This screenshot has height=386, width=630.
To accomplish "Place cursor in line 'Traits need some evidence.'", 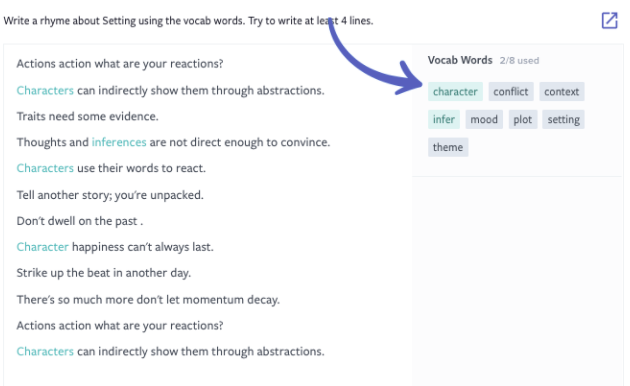I will (88, 116).
